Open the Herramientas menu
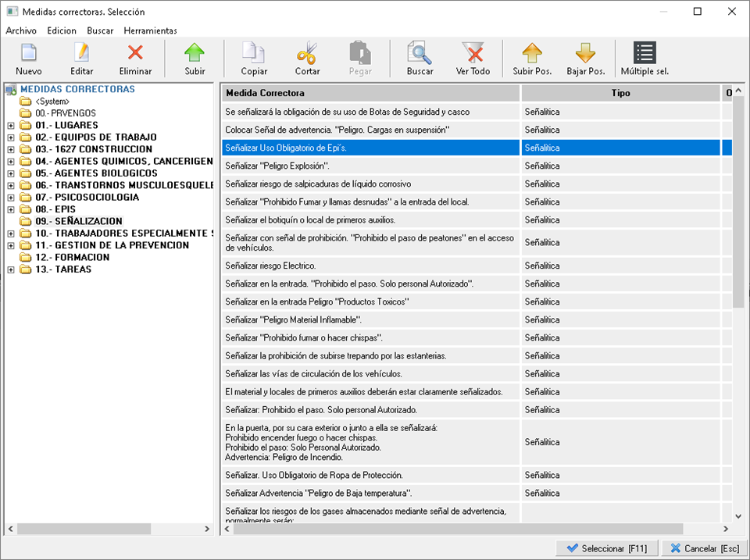 coord(150,30)
